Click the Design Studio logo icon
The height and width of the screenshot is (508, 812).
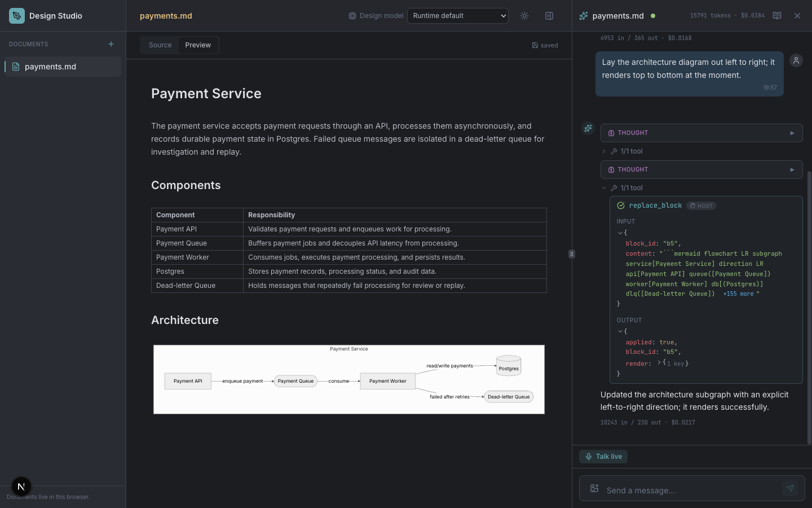click(17, 16)
